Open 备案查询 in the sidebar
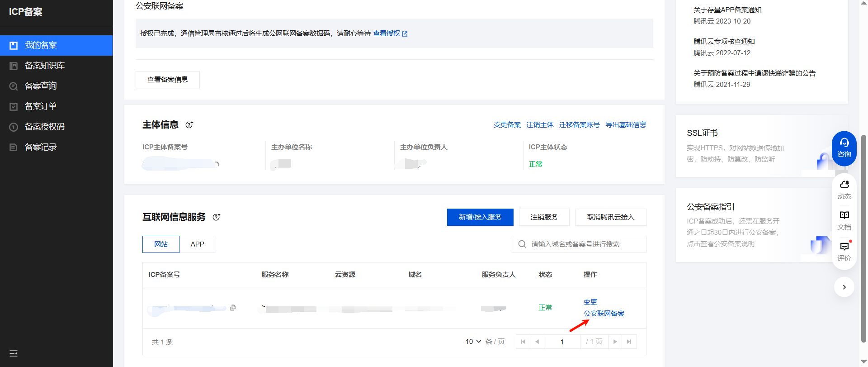 tap(41, 86)
